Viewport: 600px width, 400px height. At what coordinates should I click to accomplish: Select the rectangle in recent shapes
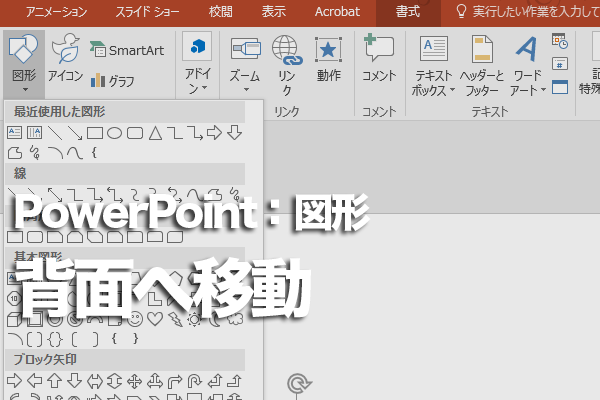95,133
